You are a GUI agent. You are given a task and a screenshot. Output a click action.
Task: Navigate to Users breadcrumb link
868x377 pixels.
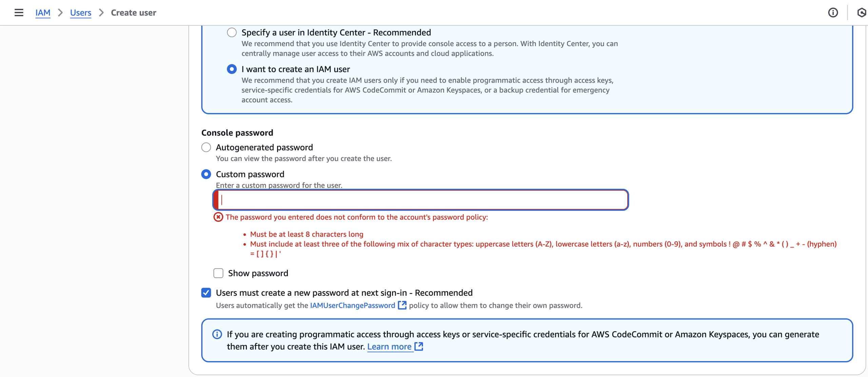click(x=80, y=13)
